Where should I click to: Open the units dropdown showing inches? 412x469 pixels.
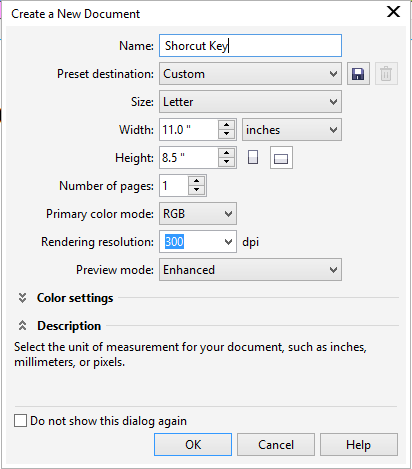coord(292,130)
